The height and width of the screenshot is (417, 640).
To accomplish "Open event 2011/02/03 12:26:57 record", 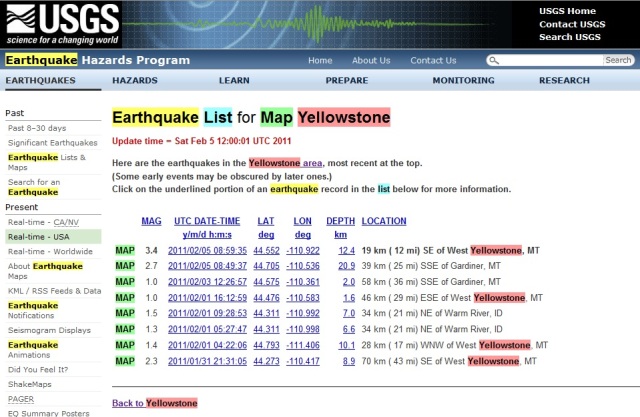I will point(207,282).
